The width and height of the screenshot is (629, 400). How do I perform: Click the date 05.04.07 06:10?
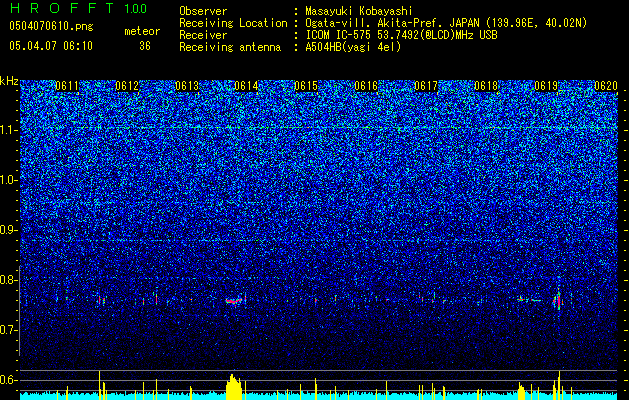[x=51, y=46]
